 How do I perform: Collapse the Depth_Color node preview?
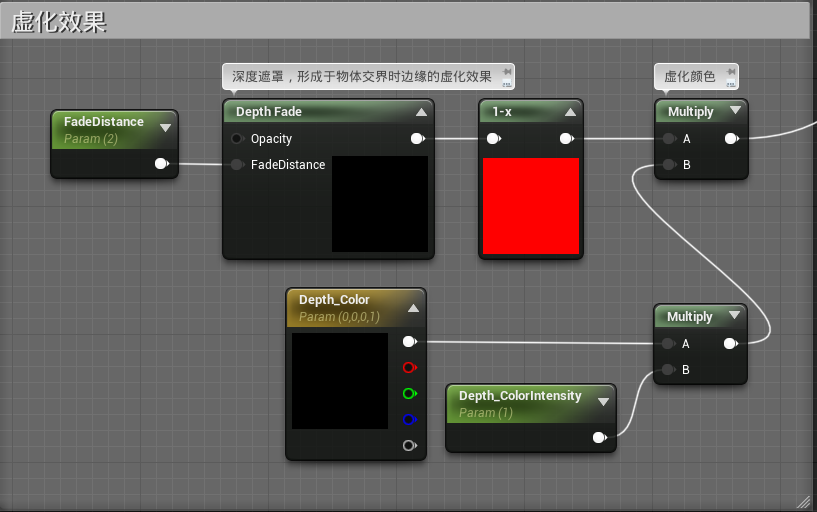pos(413,308)
